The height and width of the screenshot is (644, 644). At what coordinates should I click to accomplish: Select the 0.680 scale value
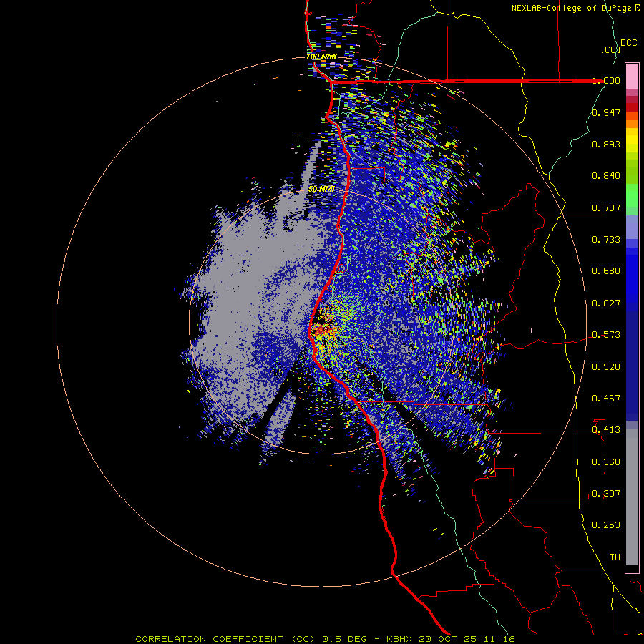[x=606, y=271]
